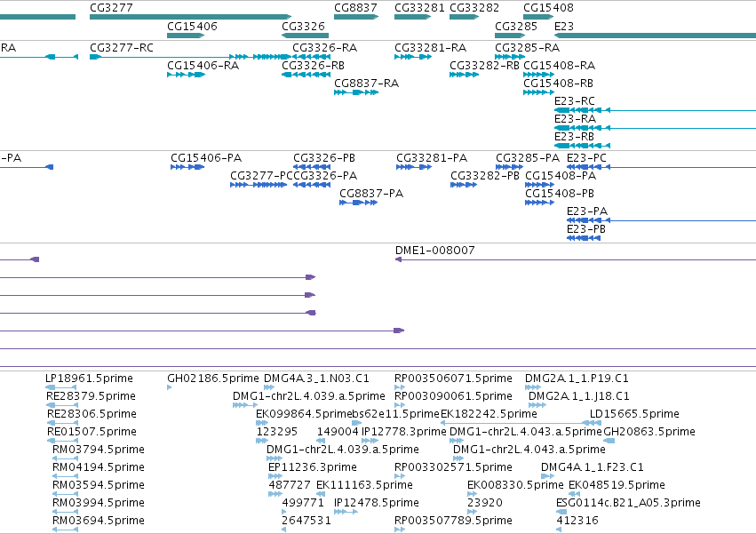Select the LD15665.5prime EST label
Viewport: 756px width, 534px height.
634,414
